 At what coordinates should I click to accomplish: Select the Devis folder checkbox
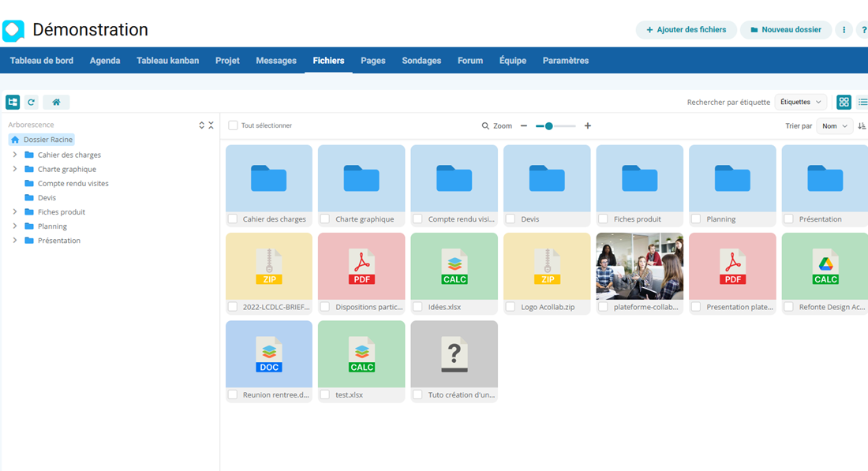coord(511,219)
